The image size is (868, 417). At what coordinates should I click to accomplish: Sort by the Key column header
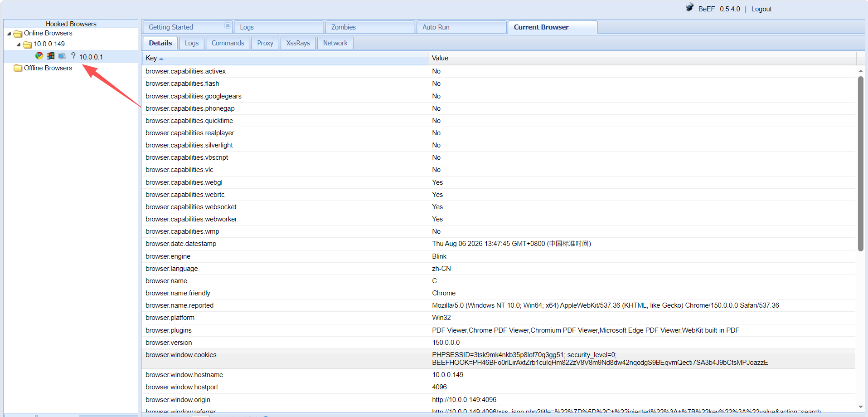tap(285, 58)
